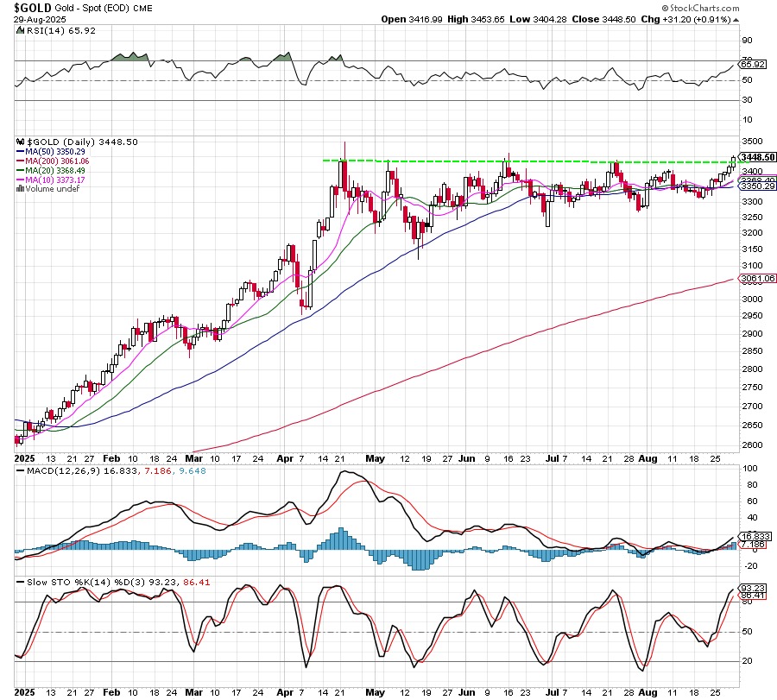The image size is (777, 700).
Task: Click the volume bars icon beside Volume undef
Action: pyautogui.click(x=20, y=189)
